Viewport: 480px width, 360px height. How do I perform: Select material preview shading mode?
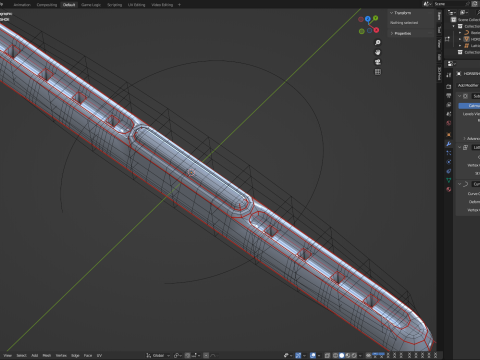[x=348, y=355]
